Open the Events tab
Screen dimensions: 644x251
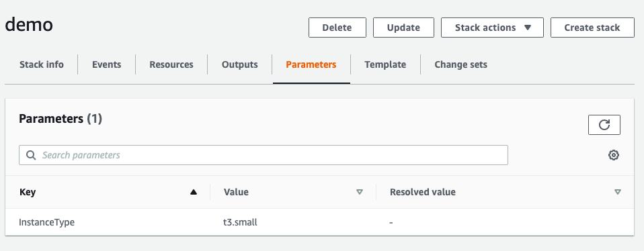pos(106,64)
